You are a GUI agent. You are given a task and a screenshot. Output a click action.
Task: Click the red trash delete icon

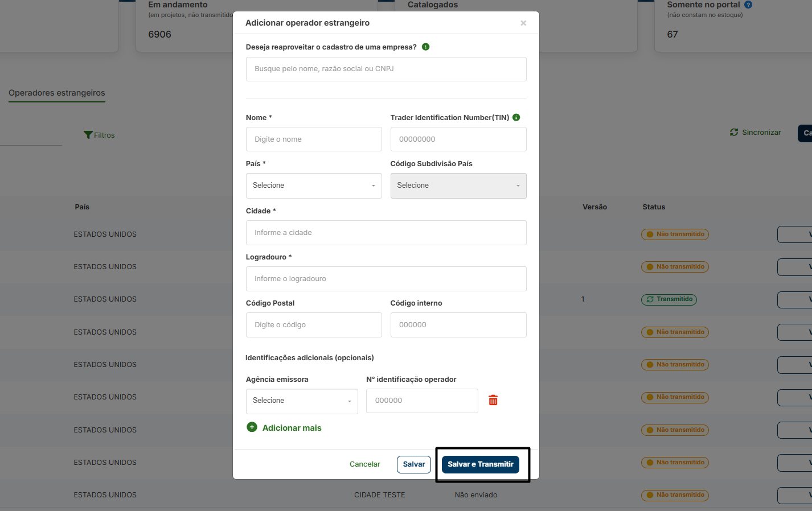[x=493, y=401]
